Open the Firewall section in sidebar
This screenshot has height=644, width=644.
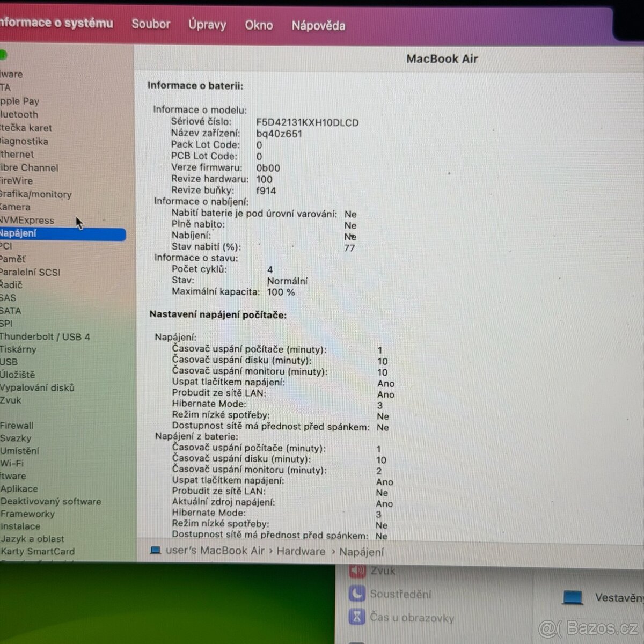(x=17, y=426)
